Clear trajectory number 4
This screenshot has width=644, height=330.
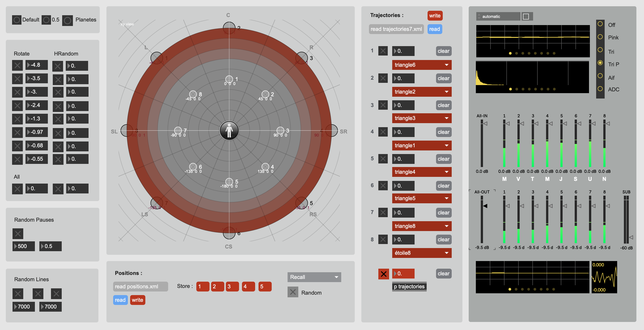443,132
